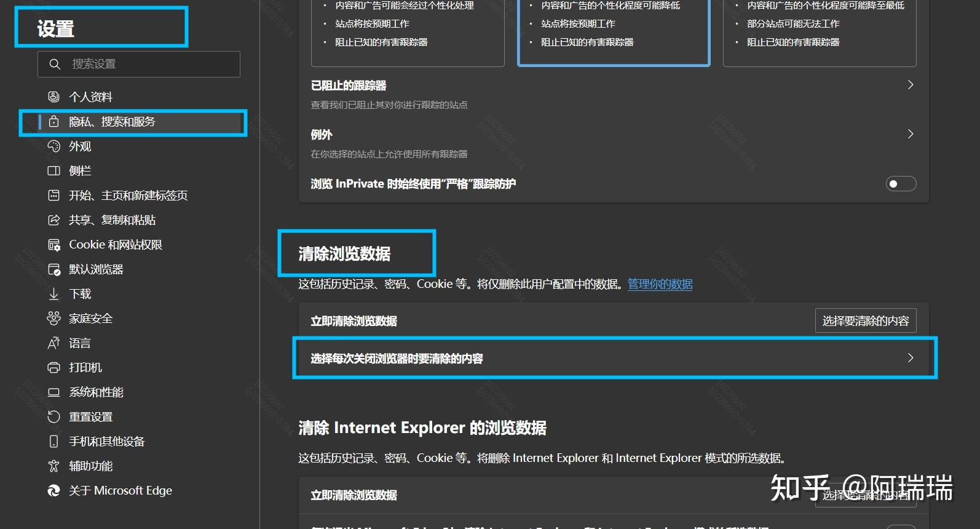This screenshot has height=529, width=980.
Task: Click the 家庭安全 family icon
Action: point(54,318)
